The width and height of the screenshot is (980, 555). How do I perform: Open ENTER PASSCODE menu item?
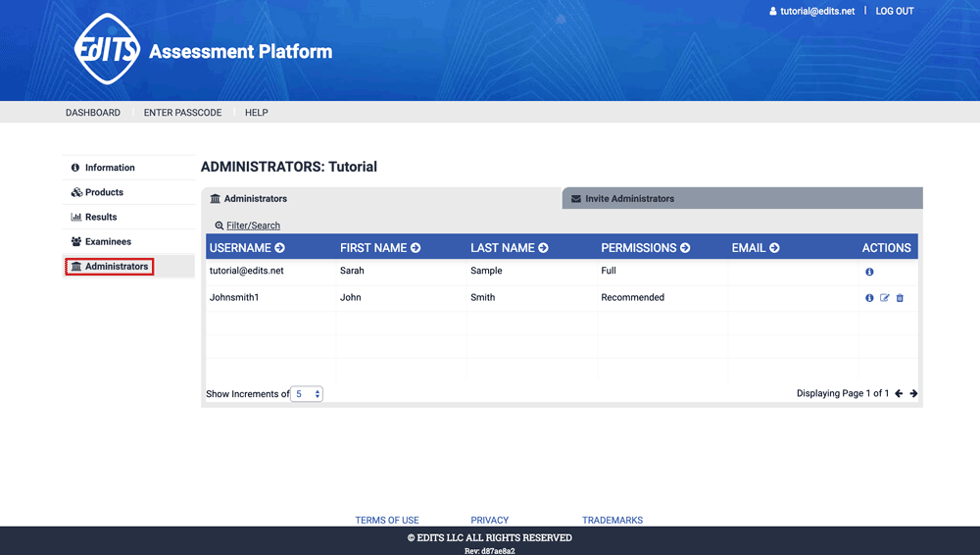(x=182, y=113)
